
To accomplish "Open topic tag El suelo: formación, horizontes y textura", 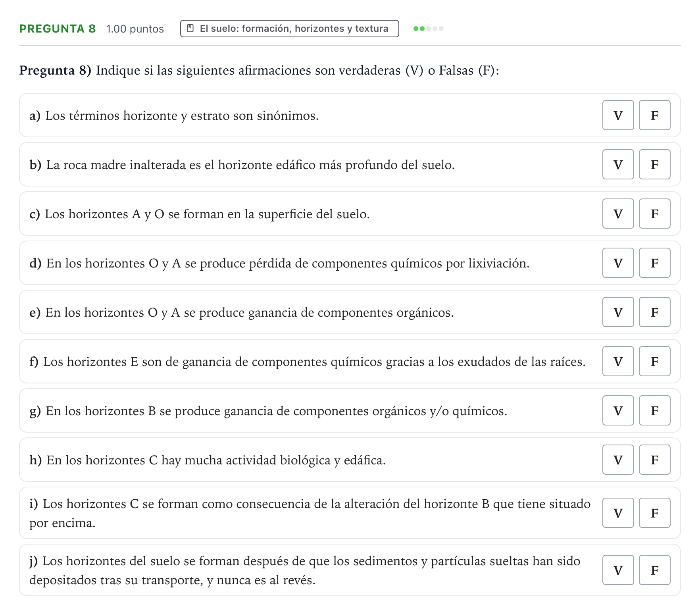I will click(x=289, y=29).
